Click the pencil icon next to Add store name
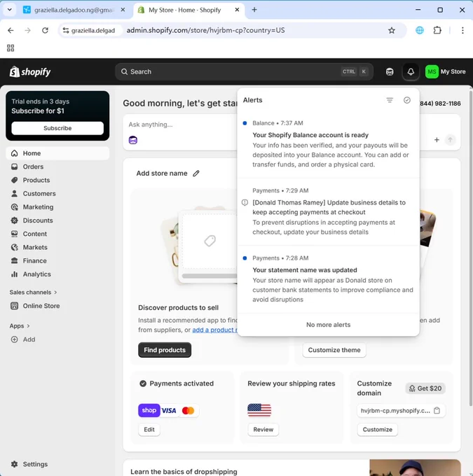This screenshot has height=476, width=473. [x=196, y=174]
